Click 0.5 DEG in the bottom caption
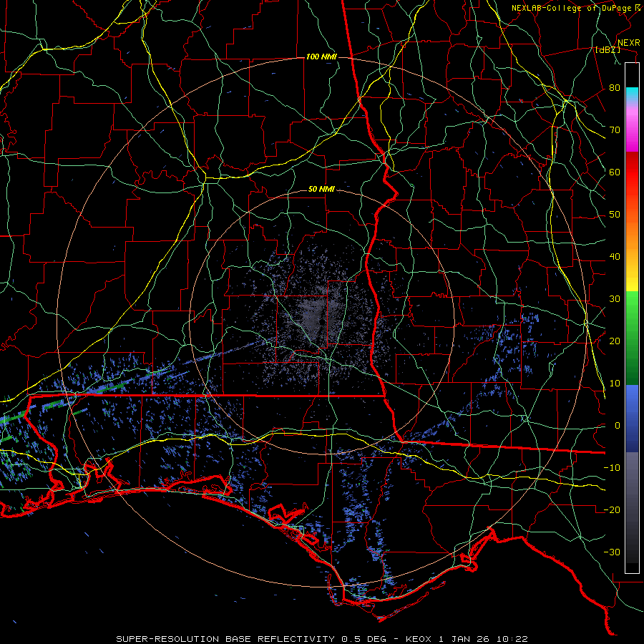Viewport: 644px width, 644px height. coord(364,639)
